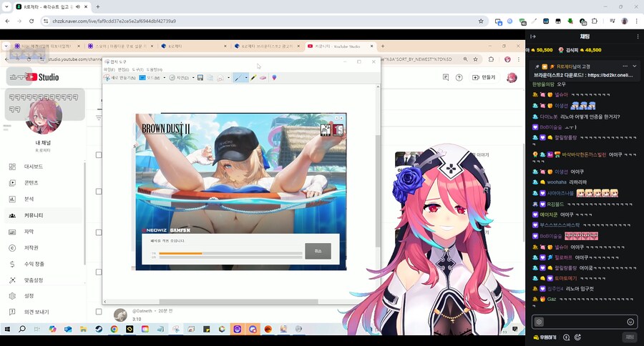Image resolution: width=644 pixels, height=346 pixels.
Task: Click the Send snip mail icon
Action: click(x=220, y=78)
